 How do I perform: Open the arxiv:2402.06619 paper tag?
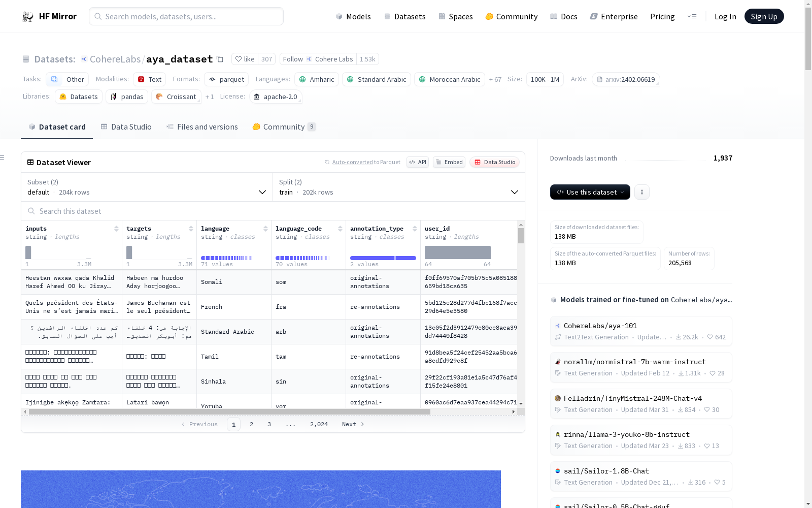[x=626, y=79]
